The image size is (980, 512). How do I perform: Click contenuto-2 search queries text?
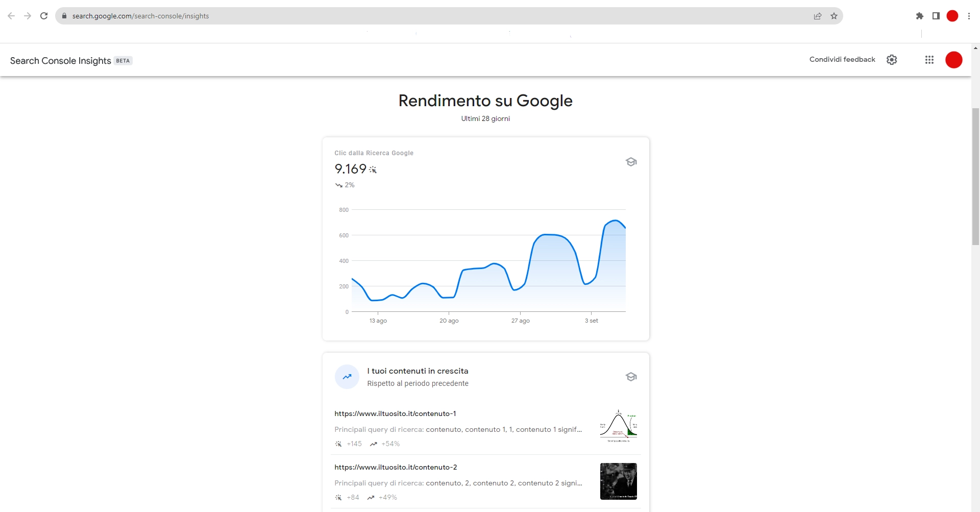(458, 483)
